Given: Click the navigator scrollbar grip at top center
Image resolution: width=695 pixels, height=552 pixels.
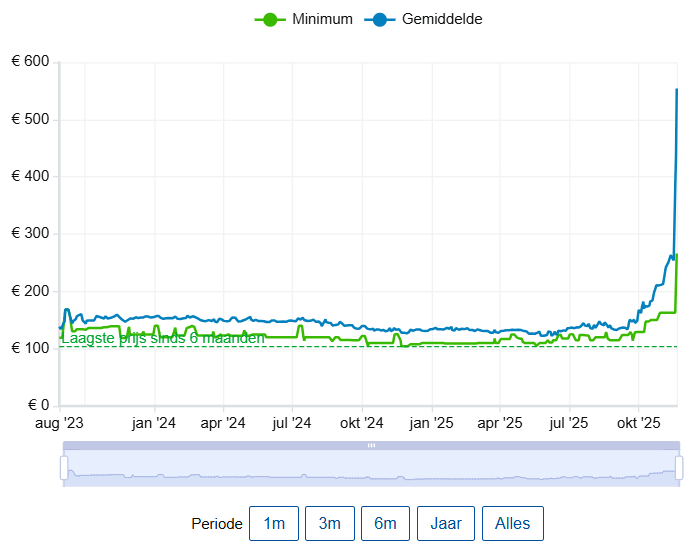Looking at the screenshot, I should (371, 445).
